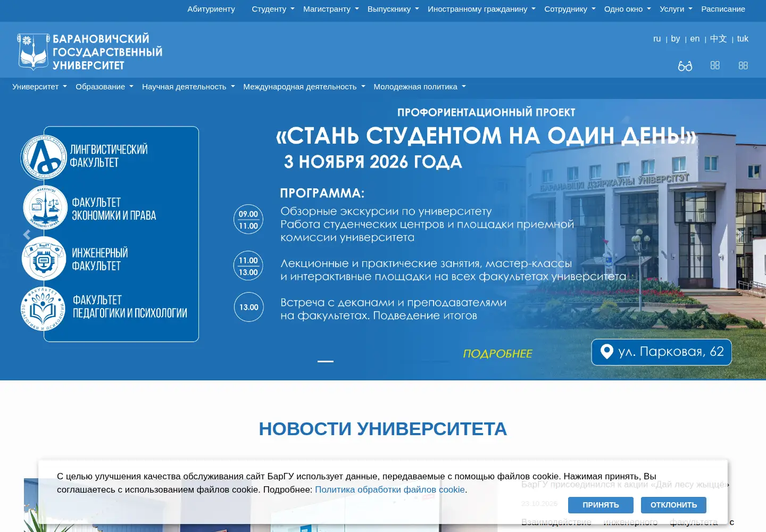Switch site language to tuk

743,39
